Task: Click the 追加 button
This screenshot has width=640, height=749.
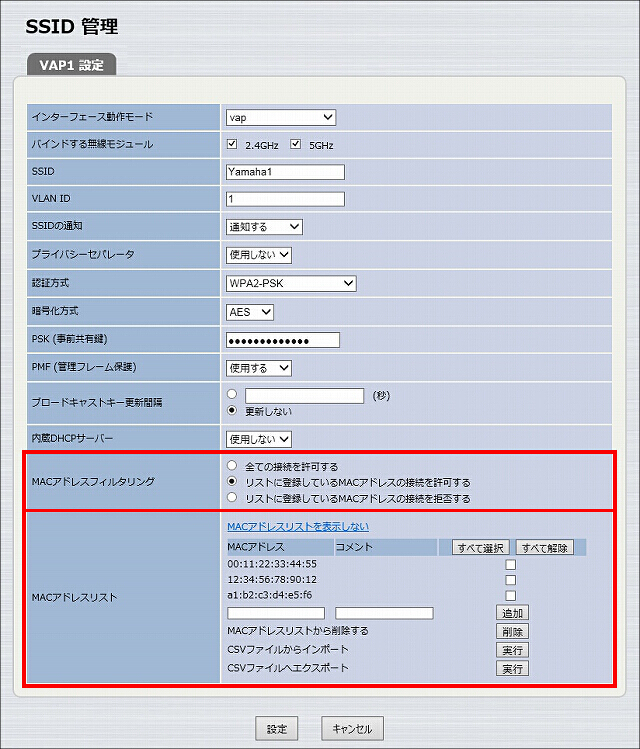Action: (512, 613)
